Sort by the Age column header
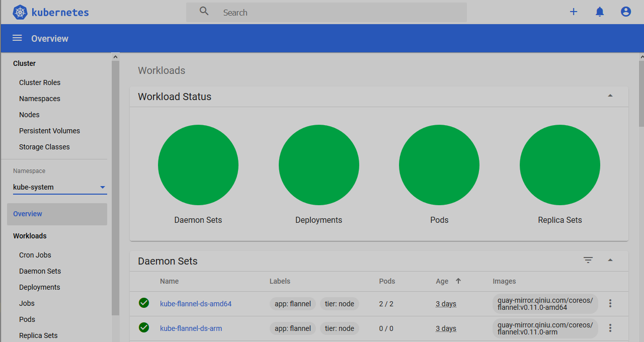The width and height of the screenshot is (644, 342). coord(442,281)
